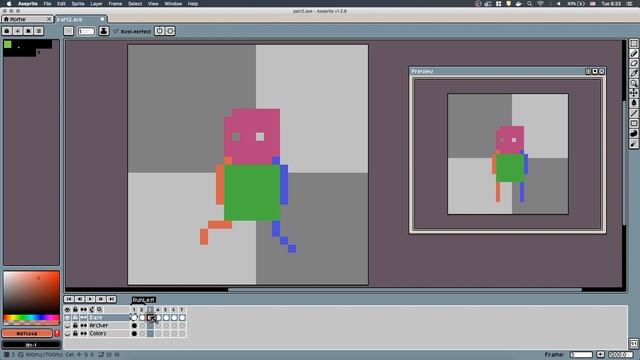Click the rightmost context bar option button
This screenshot has height=360, width=640.
pos(170,31)
